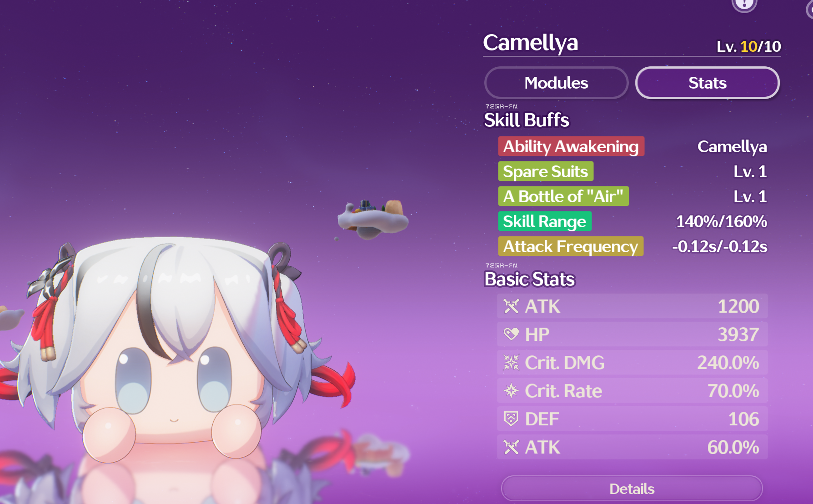Switch to the Modules tab
The height and width of the screenshot is (504, 813).
pyautogui.click(x=556, y=83)
